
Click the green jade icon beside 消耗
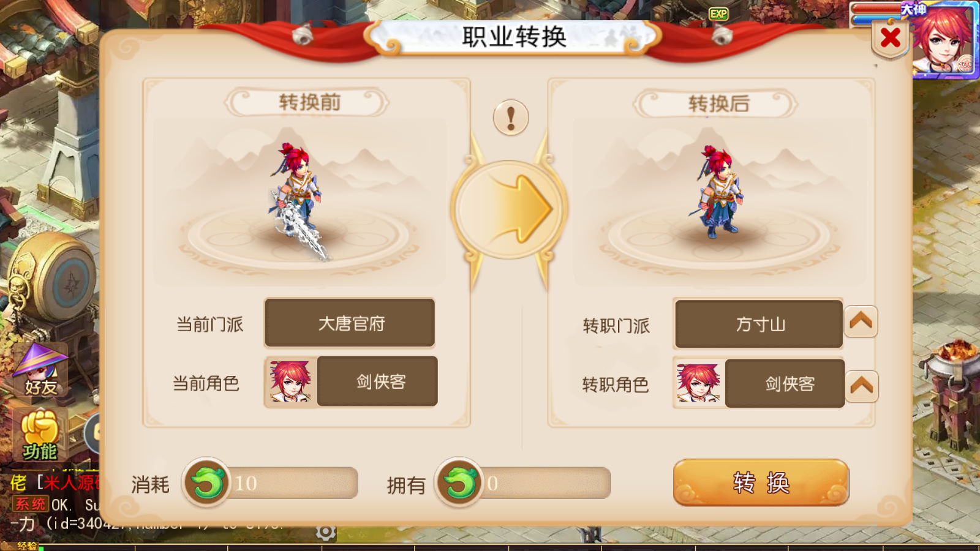tap(207, 483)
